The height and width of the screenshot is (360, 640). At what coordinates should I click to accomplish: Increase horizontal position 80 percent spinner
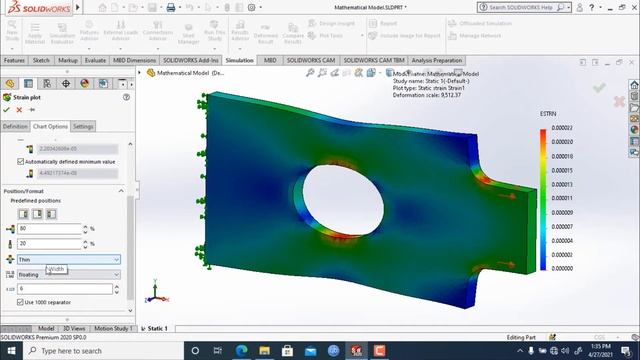point(85,227)
